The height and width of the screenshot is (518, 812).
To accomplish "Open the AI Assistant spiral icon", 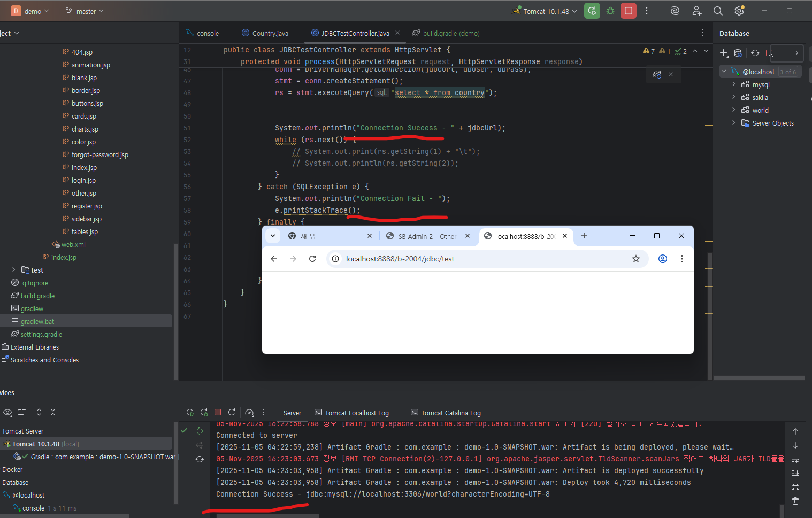I will pyautogui.click(x=675, y=11).
